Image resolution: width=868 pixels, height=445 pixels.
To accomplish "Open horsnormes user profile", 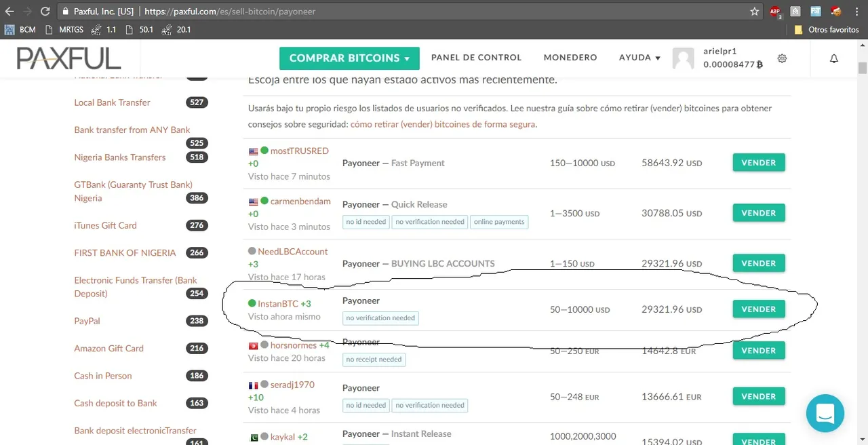I will (x=294, y=345).
